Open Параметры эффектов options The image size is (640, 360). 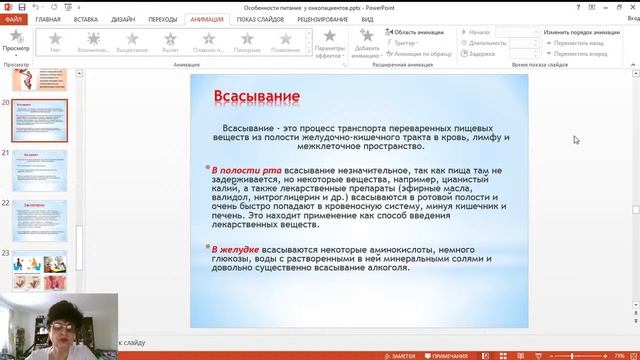tap(330, 44)
